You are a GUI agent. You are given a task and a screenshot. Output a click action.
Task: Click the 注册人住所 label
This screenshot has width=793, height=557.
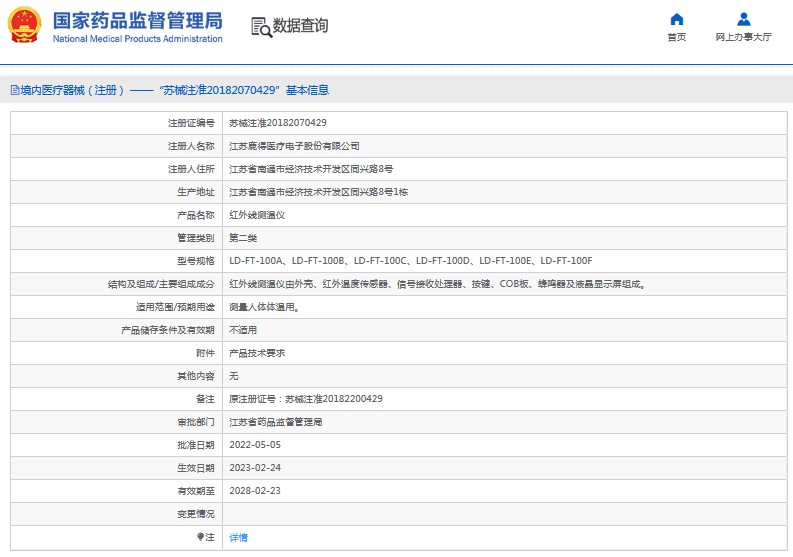tap(191, 169)
